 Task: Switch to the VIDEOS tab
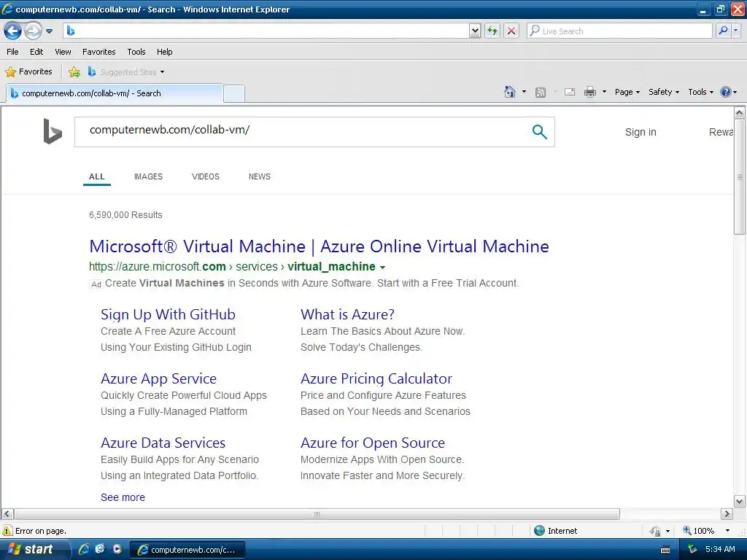[x=205, y=176]
